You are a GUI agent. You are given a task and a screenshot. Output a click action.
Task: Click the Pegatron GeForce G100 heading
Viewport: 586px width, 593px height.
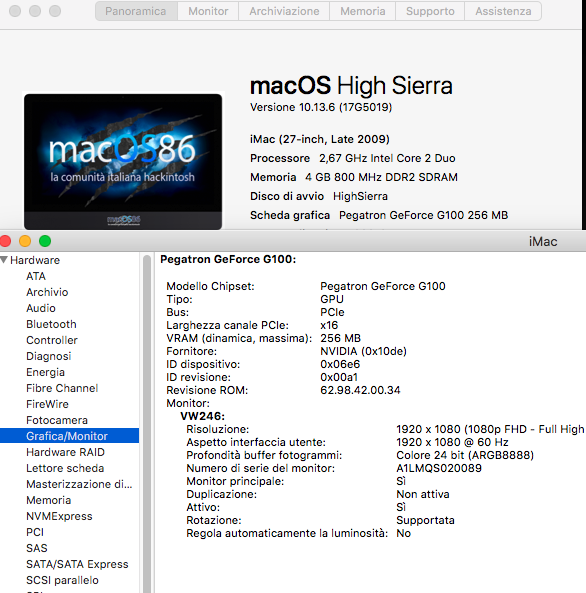click(228, 259)
